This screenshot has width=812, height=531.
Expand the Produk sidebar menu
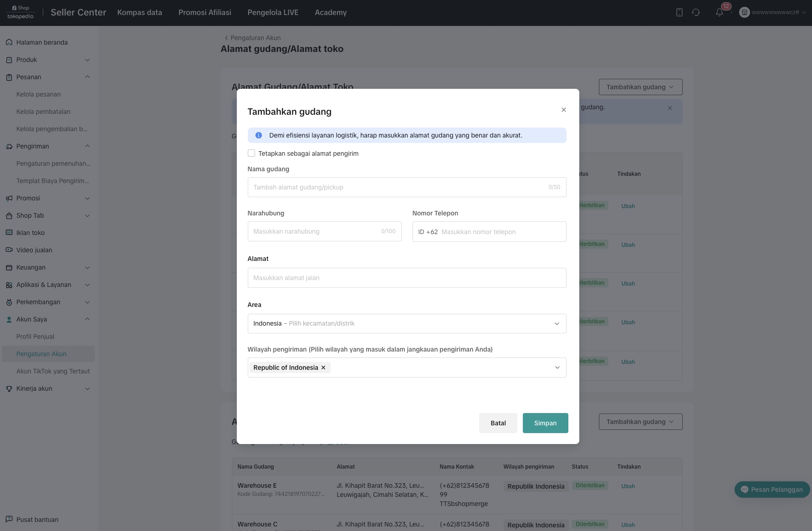click(x=87, y=60)
